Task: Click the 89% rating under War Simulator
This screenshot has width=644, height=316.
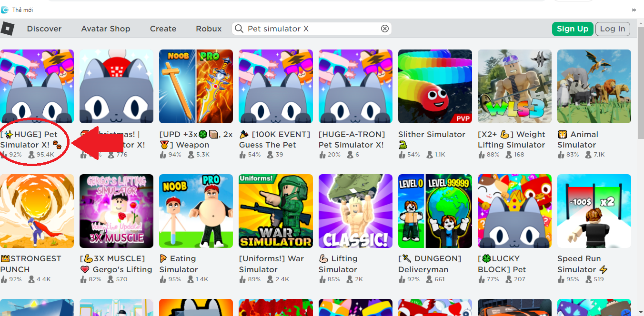Action: click(x=250, y=279)
